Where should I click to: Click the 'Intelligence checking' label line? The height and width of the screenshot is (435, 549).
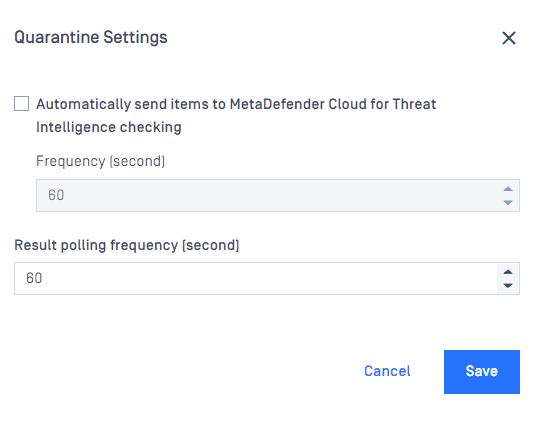[109, 127]
